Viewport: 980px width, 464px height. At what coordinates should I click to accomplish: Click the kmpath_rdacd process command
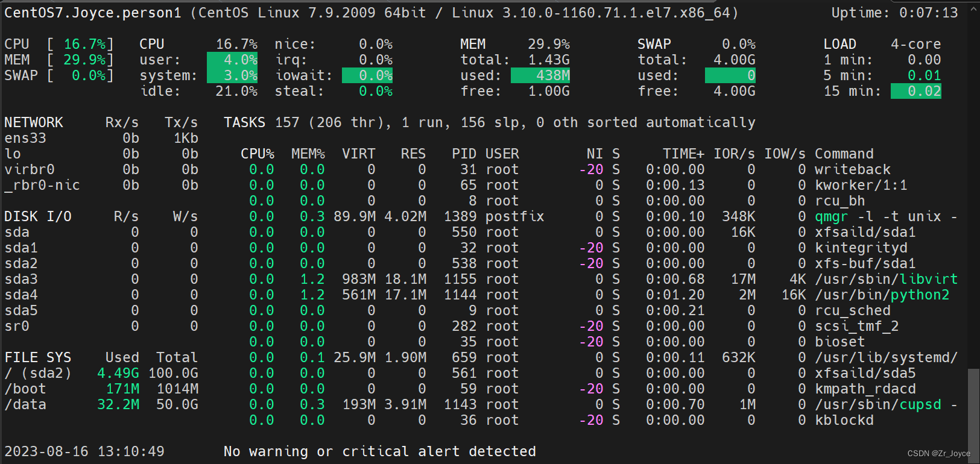click(865, 389)
